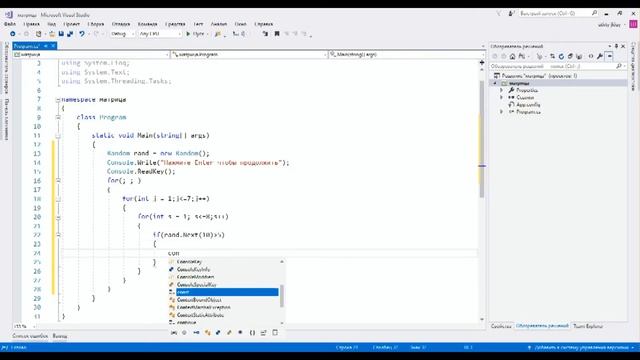Open the Вид menu

click(51, 24)
